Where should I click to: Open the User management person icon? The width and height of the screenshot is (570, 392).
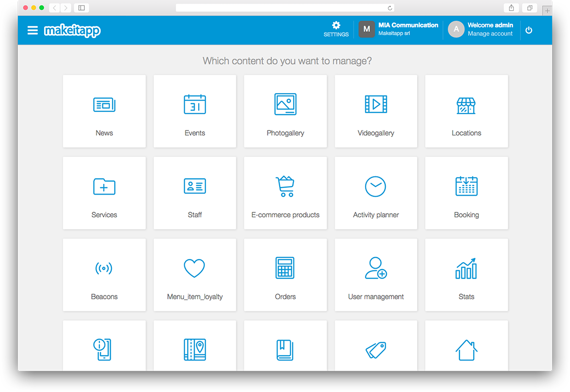pyautogui.click(x=376, y=268)
